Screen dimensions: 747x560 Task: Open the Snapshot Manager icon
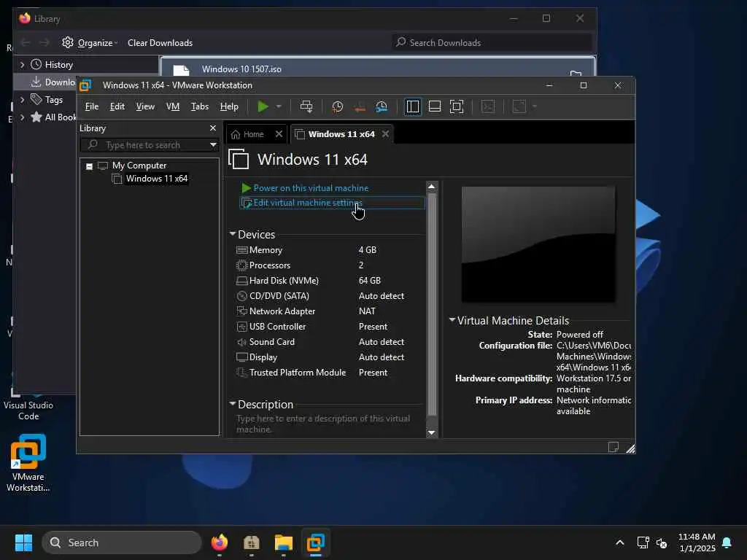point(382,106)
